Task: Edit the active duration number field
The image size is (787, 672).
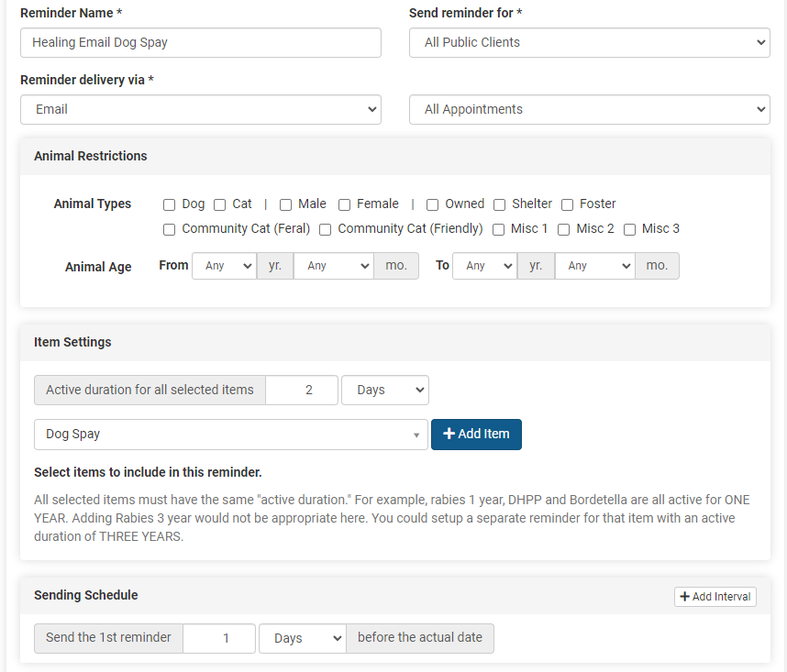Action: click(302, 390)
